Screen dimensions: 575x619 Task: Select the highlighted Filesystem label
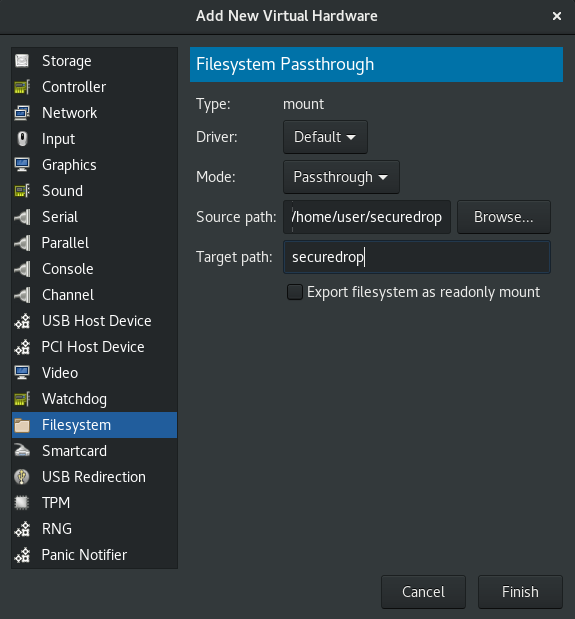tap(77, 425)
